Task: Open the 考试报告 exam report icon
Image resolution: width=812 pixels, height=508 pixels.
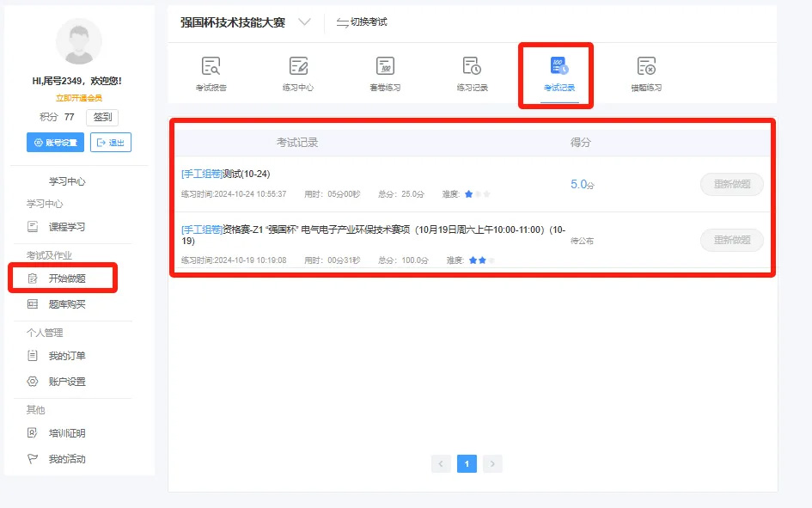Action: pos(211,67)
